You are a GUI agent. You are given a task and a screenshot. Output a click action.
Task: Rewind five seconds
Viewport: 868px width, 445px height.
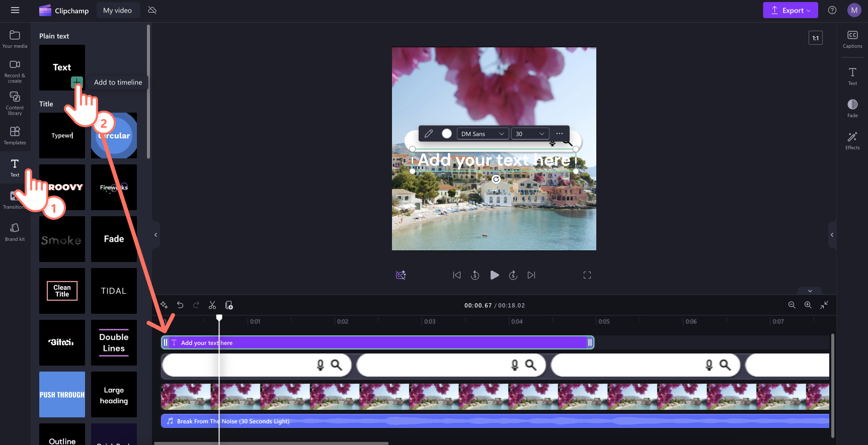click(x=475, y=275)
